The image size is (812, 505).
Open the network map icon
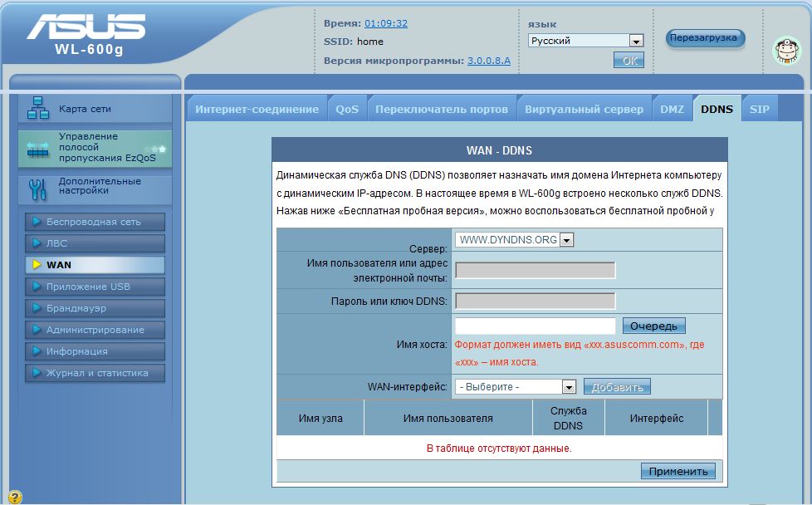click(x=38, y=108)
